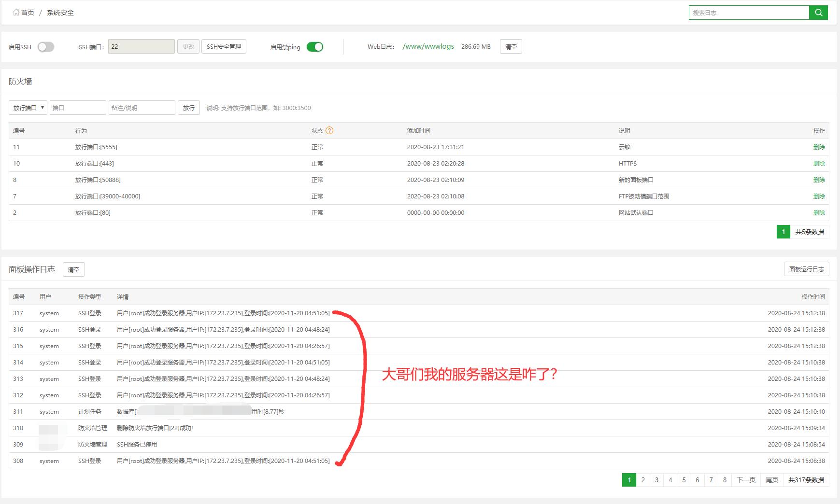Go to log page 2
This screenshot has width=840, height=504.
[643, 479]
